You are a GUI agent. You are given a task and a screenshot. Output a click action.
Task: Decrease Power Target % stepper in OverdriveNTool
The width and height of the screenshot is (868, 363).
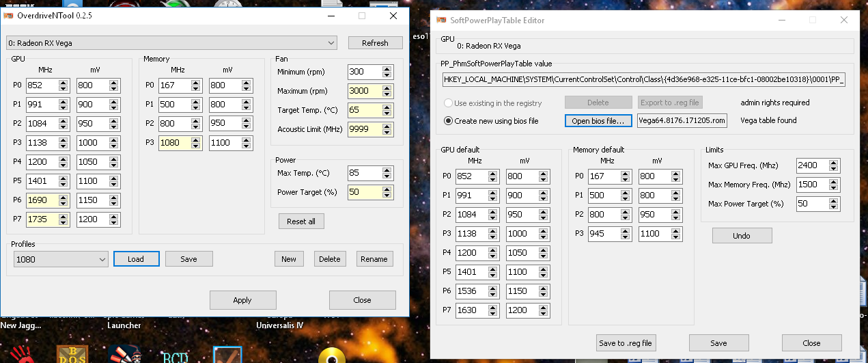[x=387, y=196]
